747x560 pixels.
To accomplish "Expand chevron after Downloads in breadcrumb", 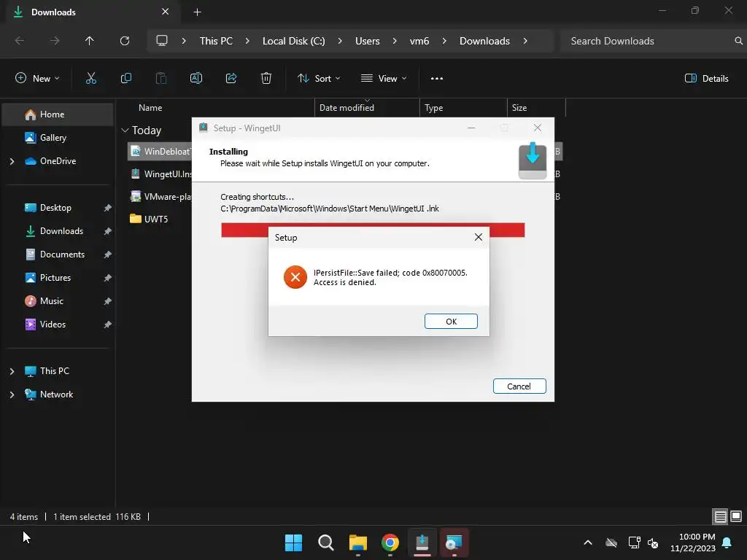I will [525, 41].
